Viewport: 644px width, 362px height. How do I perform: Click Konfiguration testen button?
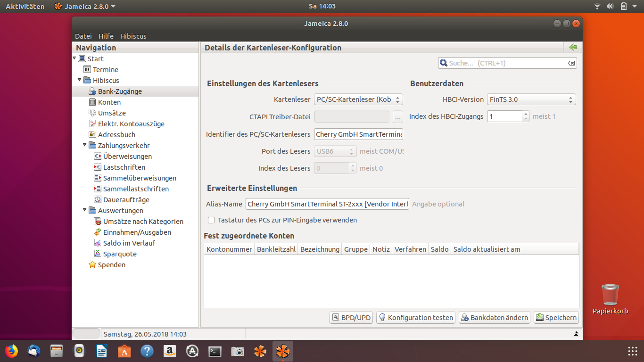click(416, 318)
